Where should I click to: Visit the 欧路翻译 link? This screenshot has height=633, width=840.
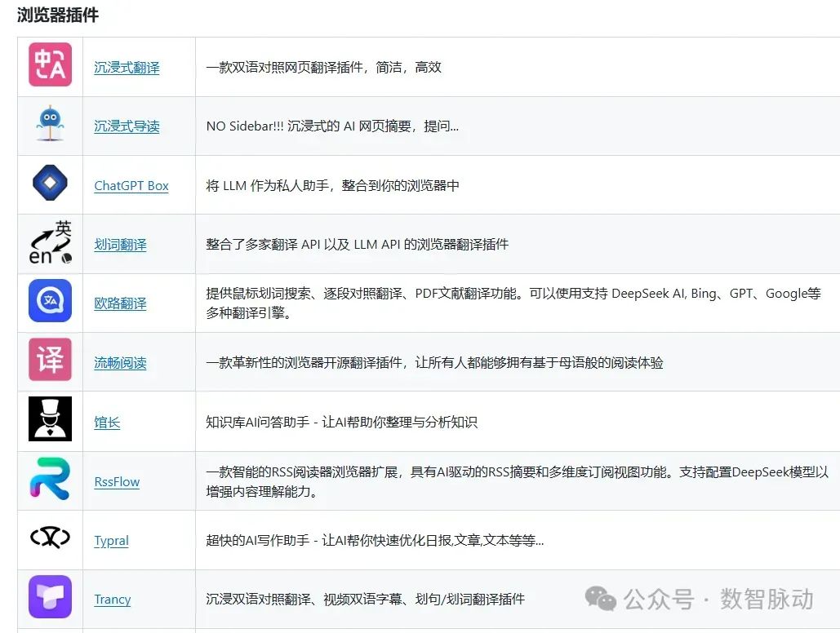(121, 303)
